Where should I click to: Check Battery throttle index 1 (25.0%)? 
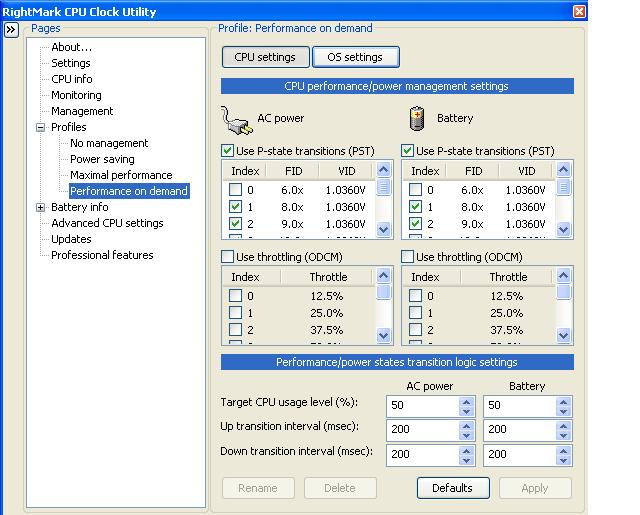pos(416,313)
